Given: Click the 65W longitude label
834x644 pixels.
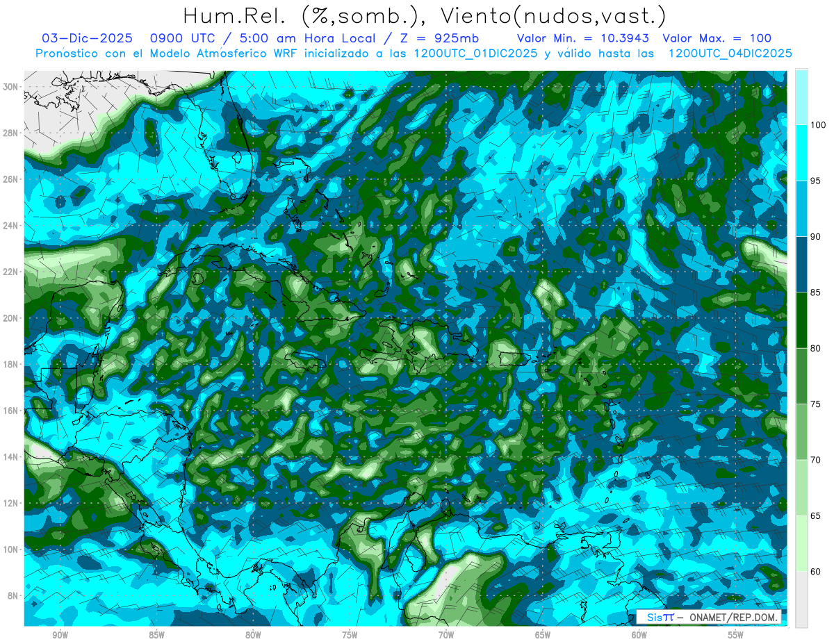Looking at the screenshot, I should (x=543, y=635).
